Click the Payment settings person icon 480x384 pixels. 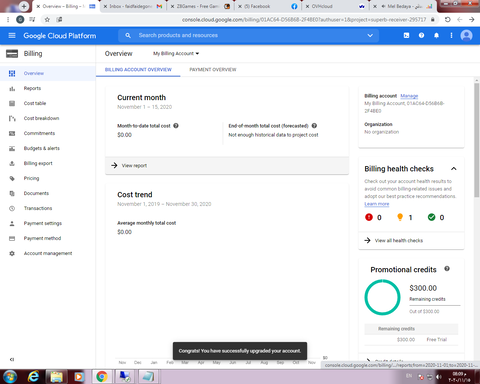coord(12,223)
